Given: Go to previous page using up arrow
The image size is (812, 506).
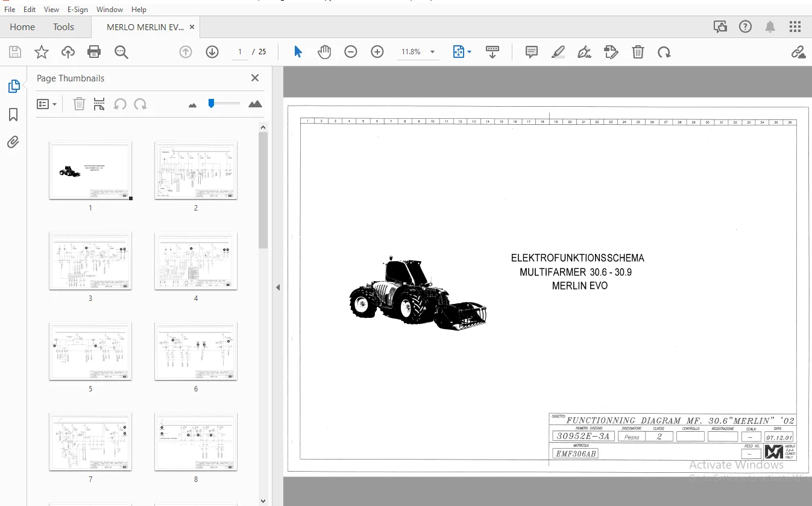Looking at the screenshot, I should tap(186, 52).
